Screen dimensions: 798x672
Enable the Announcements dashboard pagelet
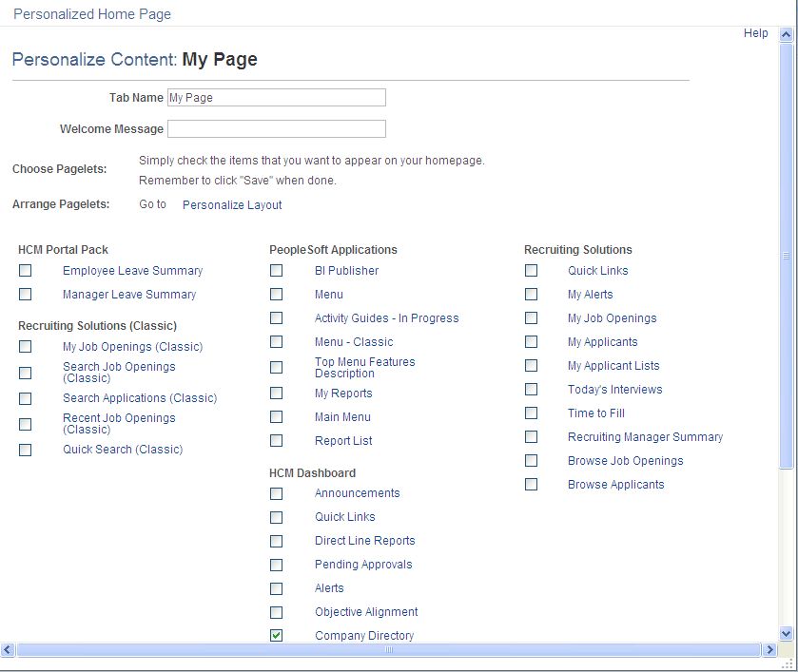[x=276, y=493]
